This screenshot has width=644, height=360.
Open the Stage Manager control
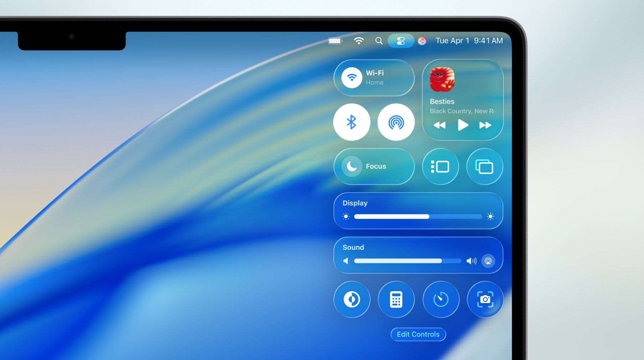pos(440,166)
